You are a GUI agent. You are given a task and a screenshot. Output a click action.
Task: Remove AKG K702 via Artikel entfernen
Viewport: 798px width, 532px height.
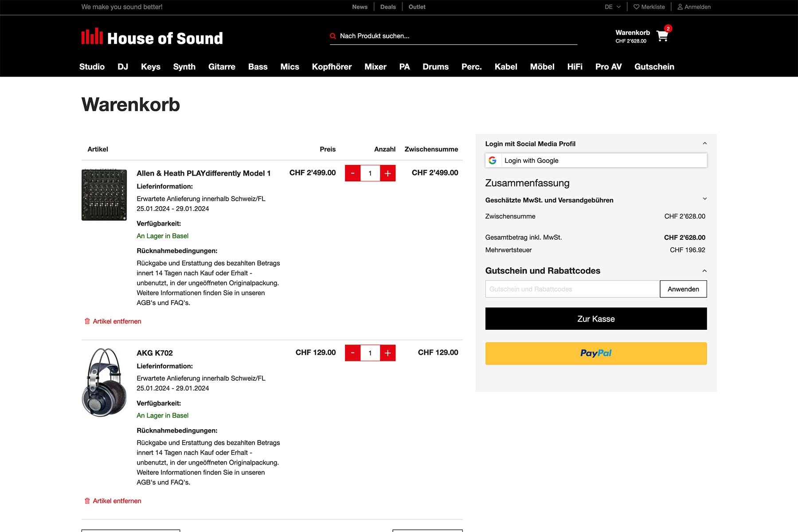[117, 501]
